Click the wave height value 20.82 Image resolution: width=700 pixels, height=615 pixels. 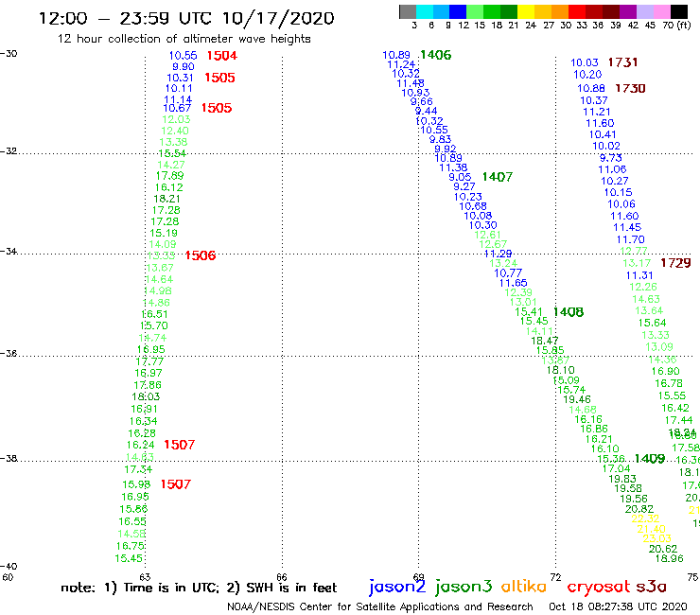pyautogui.click(x=639, y=509)
